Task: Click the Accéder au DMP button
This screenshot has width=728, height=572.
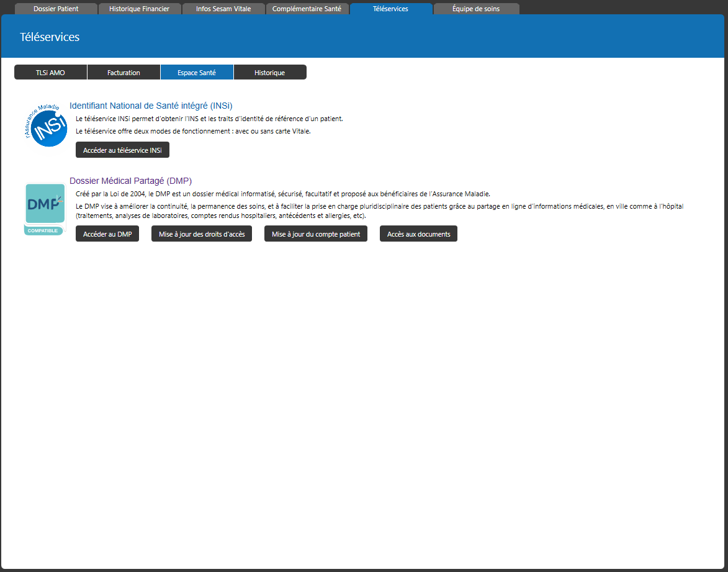Action: tap(107, 234)
